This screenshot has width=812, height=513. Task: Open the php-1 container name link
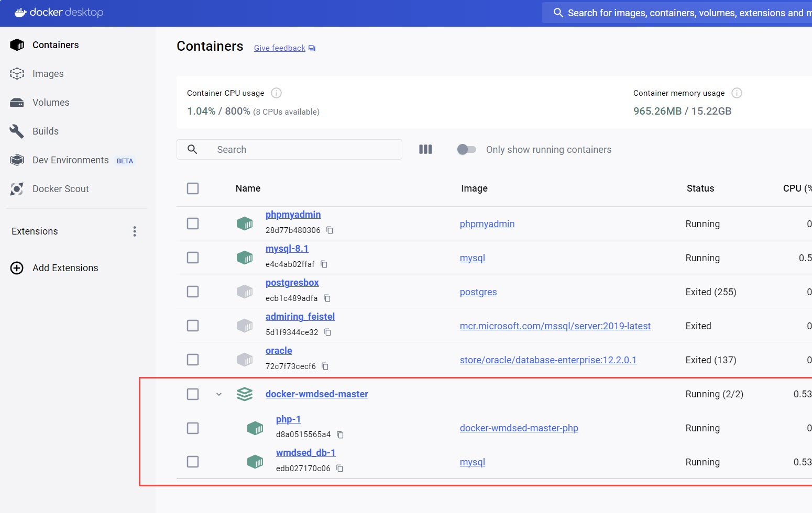tap(289, 419)
